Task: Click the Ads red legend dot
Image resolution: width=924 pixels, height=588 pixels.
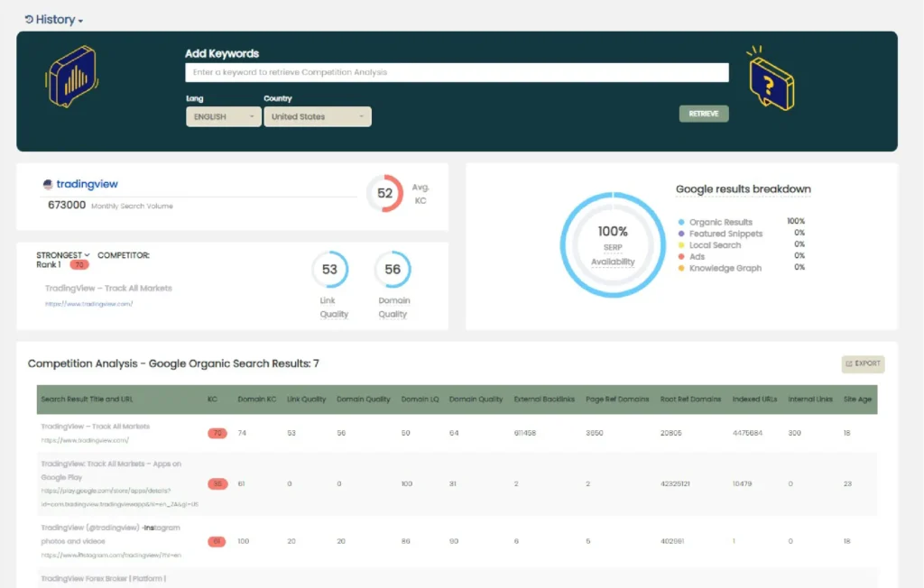Action: (681, 257)
